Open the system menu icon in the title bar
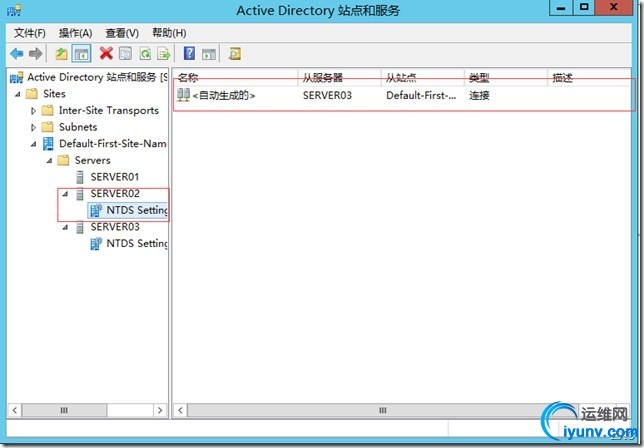Screen dimensions: 644x448 coord(14,10)
